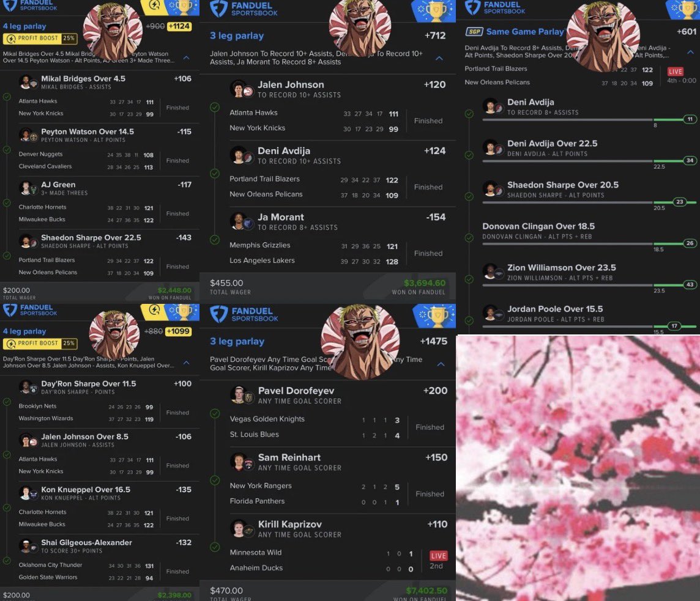This screenshot has height=601, width=700.
Task: Click lightning boost badge on +1124 parlay card
Action: pos(154,6)
